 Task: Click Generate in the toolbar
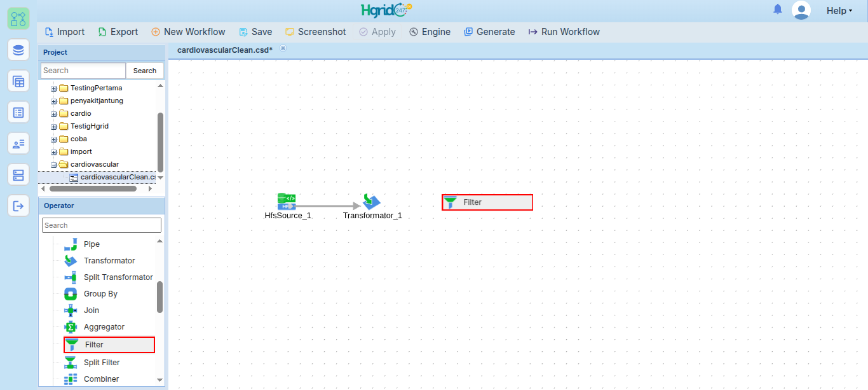[489, 32]
